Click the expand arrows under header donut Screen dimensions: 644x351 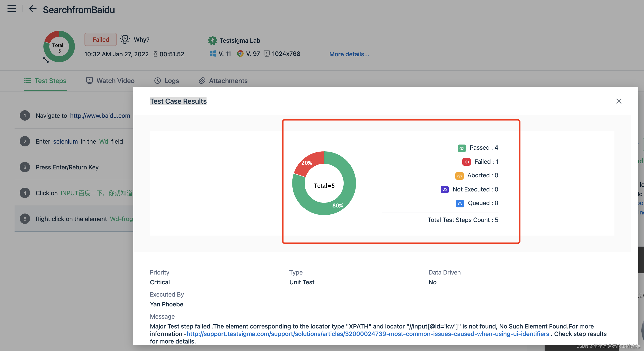[46, 60]
